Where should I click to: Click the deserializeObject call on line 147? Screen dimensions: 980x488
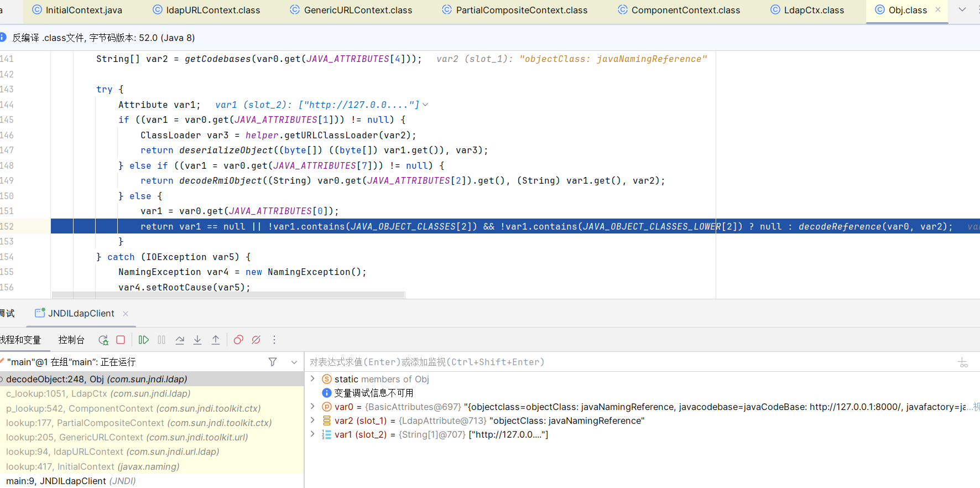coord(226,150)
